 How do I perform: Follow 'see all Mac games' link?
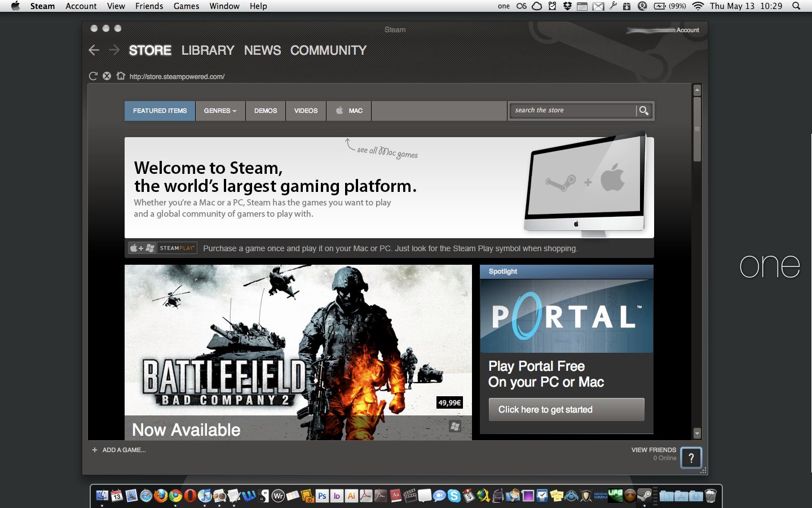[x=387, y=151]
